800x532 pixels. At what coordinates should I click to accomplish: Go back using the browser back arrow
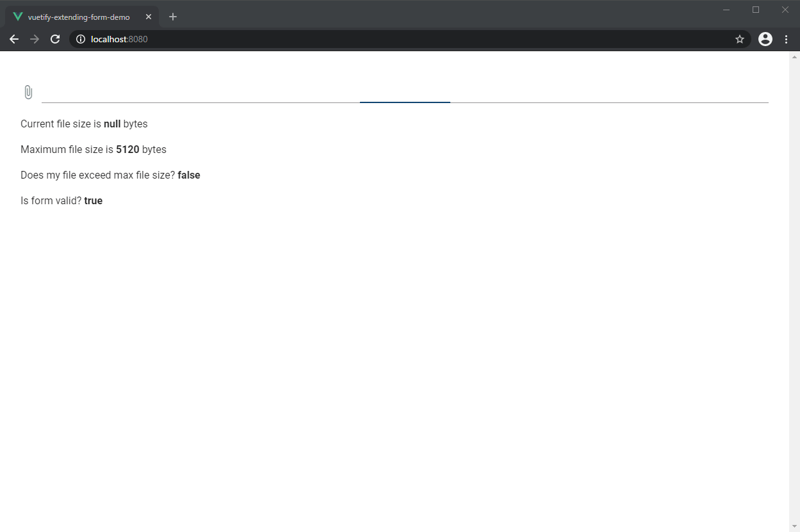pos(14,39)
